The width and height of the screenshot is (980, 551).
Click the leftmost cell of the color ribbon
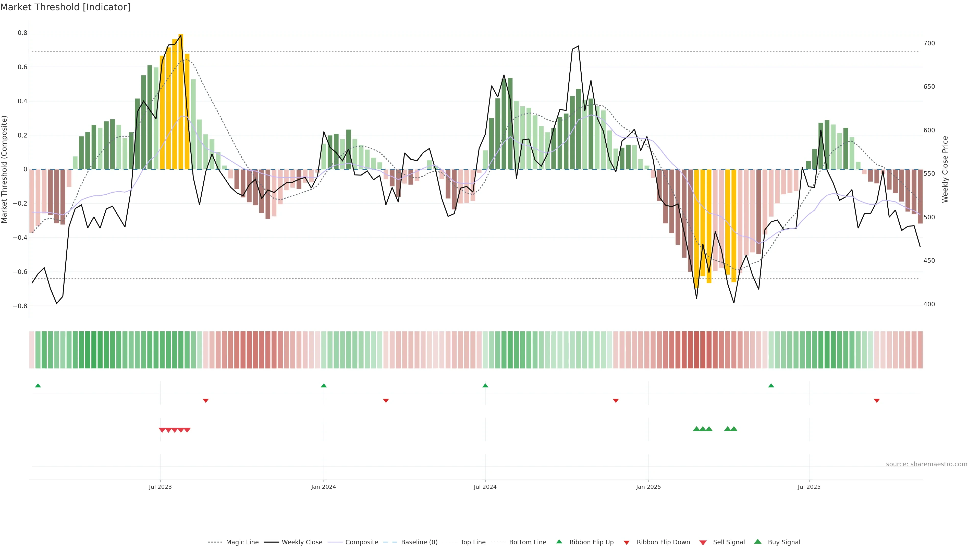click(x=32, y=350)
